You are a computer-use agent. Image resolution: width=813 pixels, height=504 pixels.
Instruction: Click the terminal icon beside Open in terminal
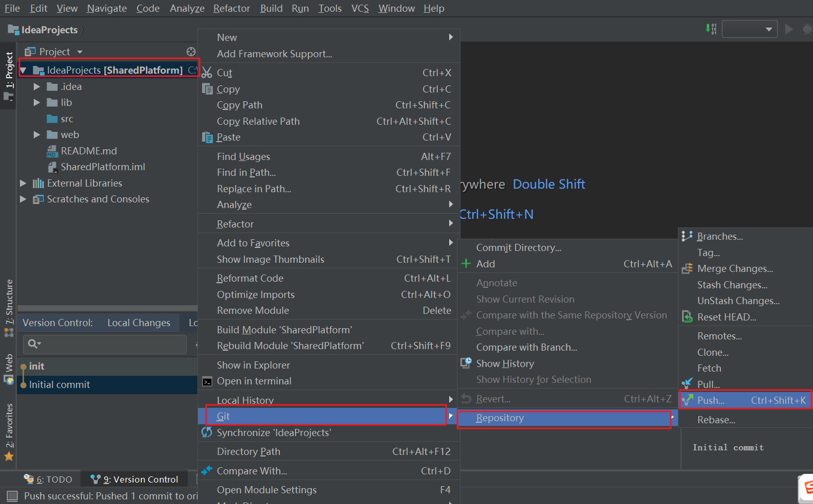[x=207, y=381]
